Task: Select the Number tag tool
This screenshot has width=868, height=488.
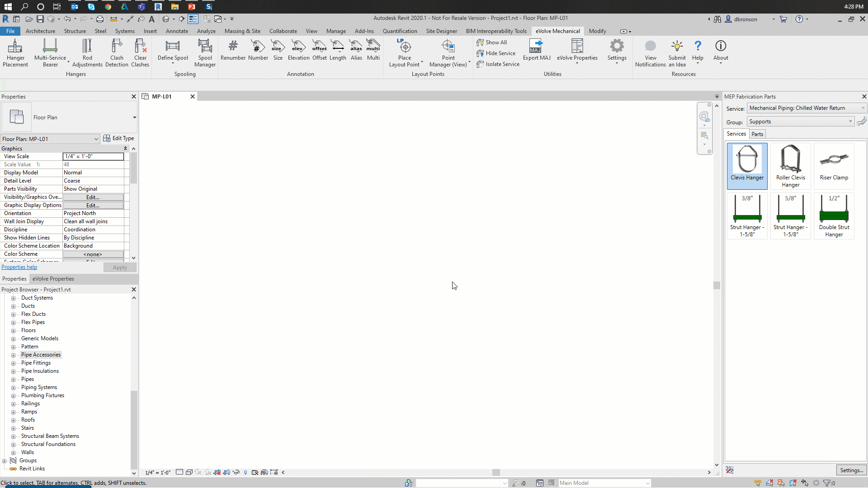Action: pyautogui.click(x=258, y=49)
